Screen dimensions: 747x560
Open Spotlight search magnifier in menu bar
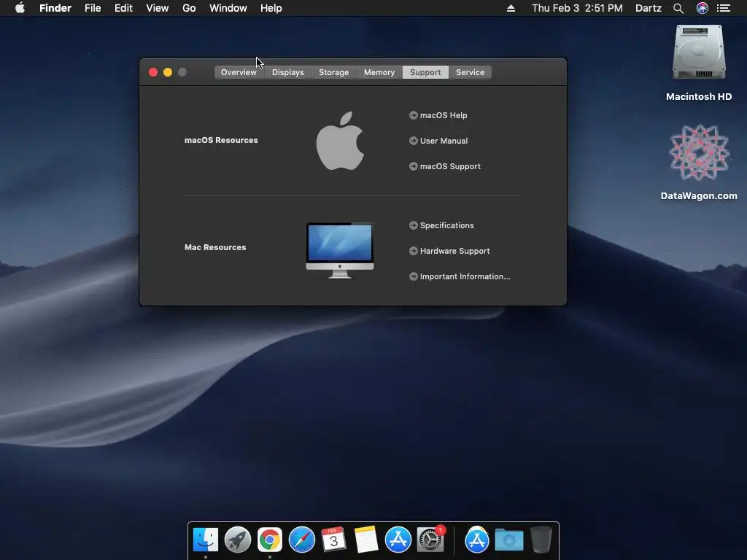click(x=678, y=8)
